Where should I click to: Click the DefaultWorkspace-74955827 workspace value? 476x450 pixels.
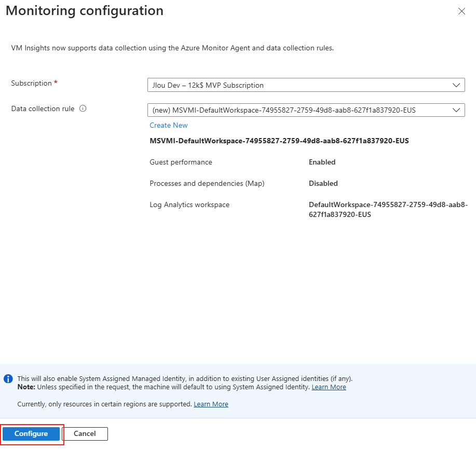coord(388,209)
